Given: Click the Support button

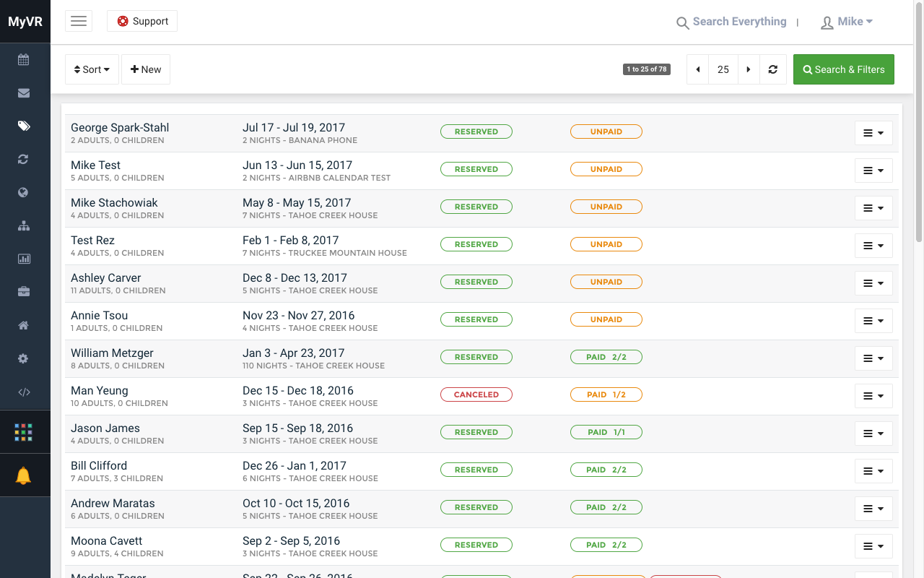Looking at the screenshot, I should 142,21.
